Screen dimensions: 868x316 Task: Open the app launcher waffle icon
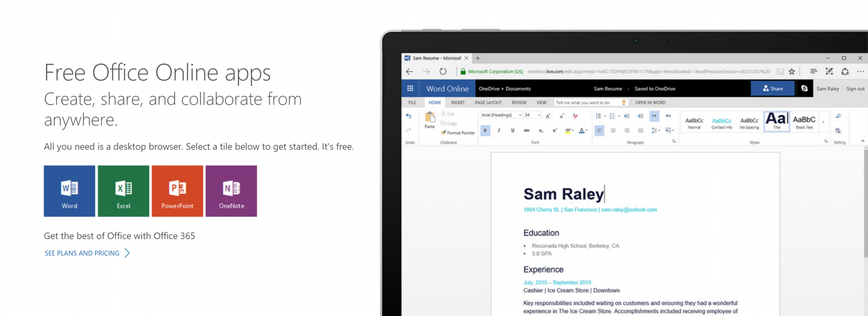410,88
